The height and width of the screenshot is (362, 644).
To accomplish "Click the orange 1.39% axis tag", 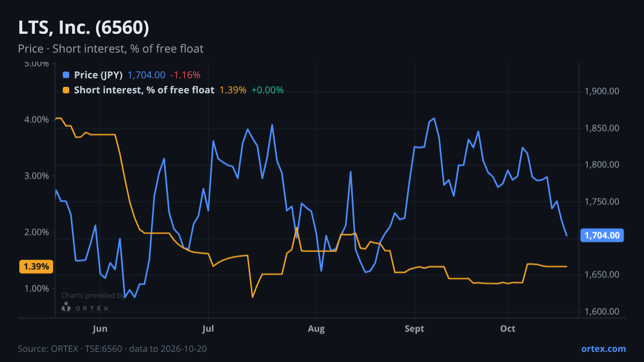I will pyautogui.click(x=36, y=267).
